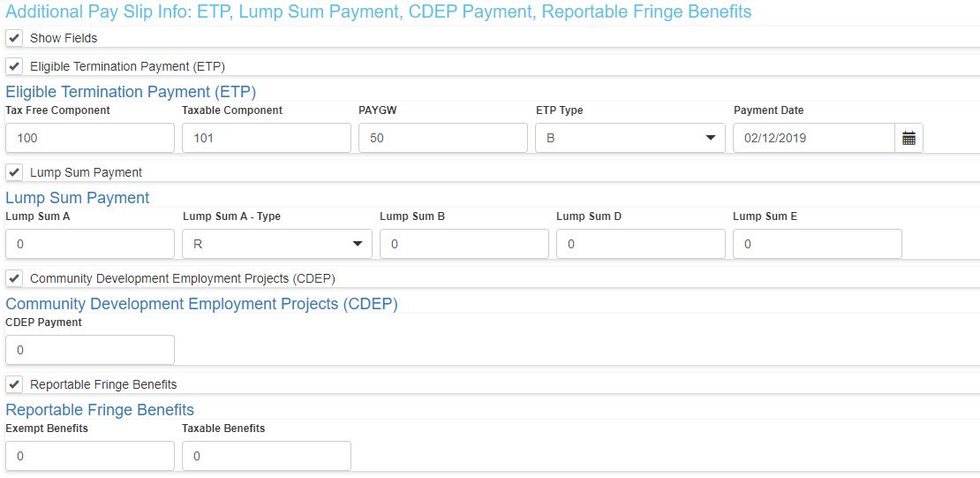The height and width of the screenshot is (478, 980).
Task: Click the Lump Sum B field
Action: [x=464, y=244]
